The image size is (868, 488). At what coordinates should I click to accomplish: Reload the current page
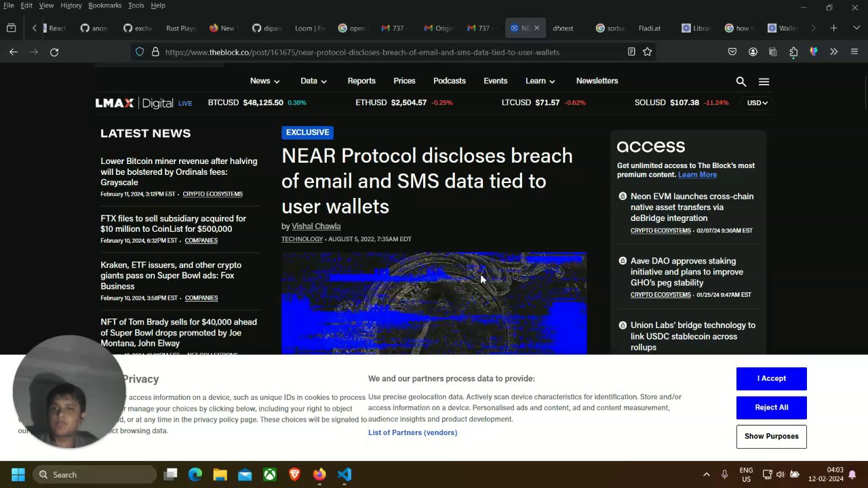pos(54,52)
